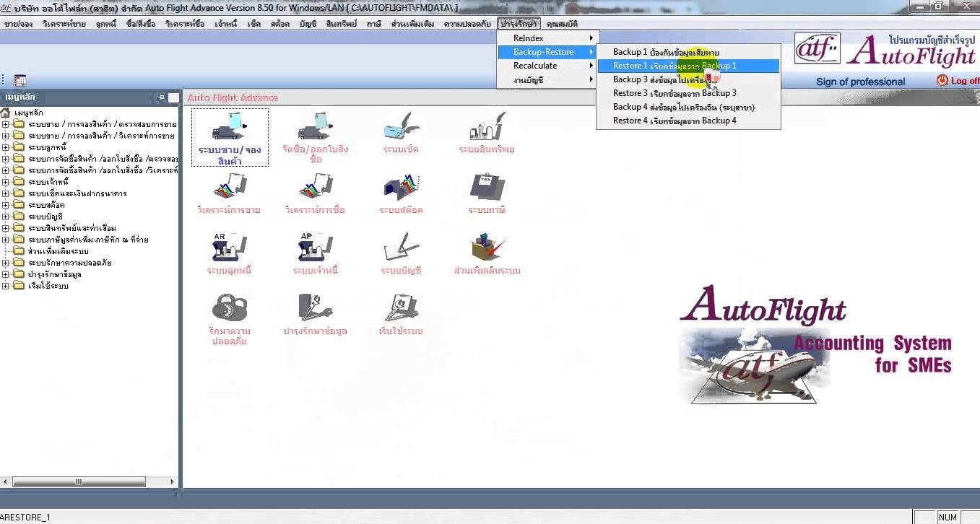
Task: Expand the ระบบเช็คและเงินฝากธนาคาร tree node
Action: tap(6, 193)
